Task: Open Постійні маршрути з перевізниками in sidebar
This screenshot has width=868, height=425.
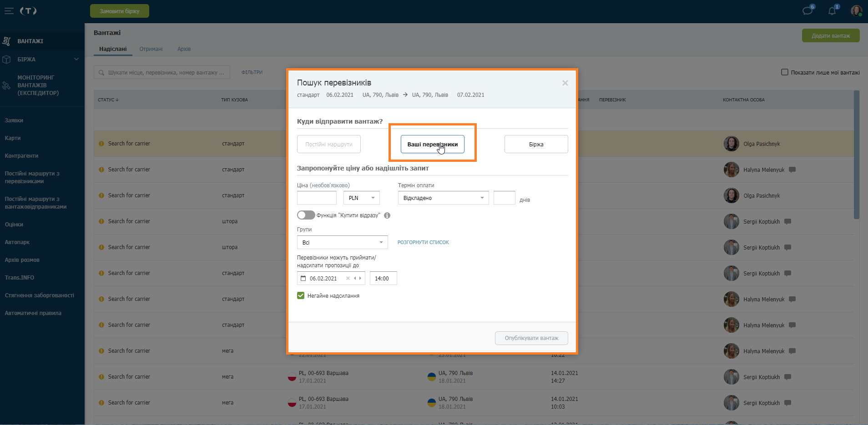Action: pyautogui.click(x=32, y=177)
